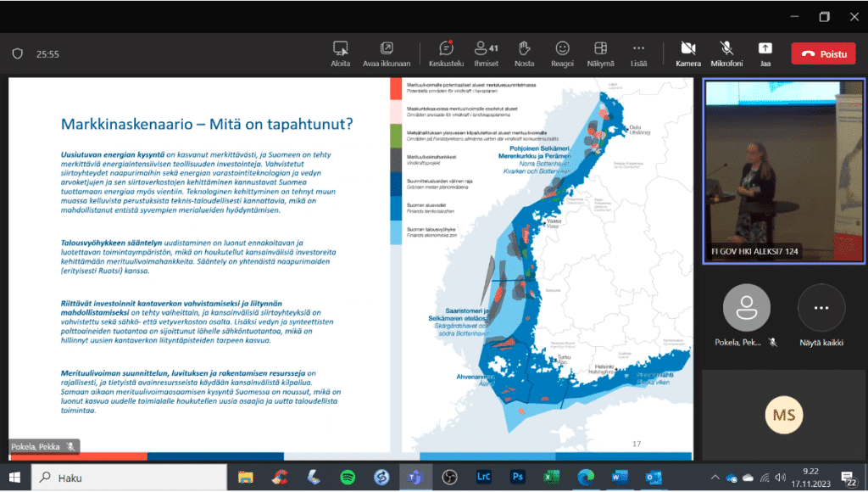The image size is (868, 492).
Task: Open the Keskustelu chat panel
Action: (x=446, y=54)
